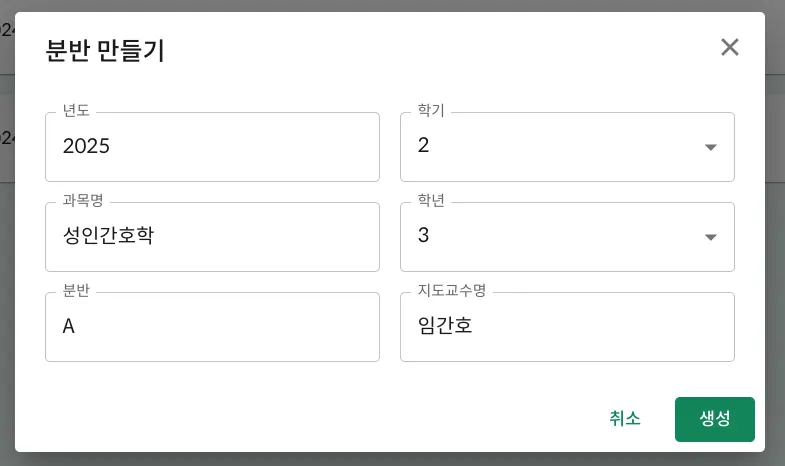Click the 임간호 professor name text

(x=445, y=326)
